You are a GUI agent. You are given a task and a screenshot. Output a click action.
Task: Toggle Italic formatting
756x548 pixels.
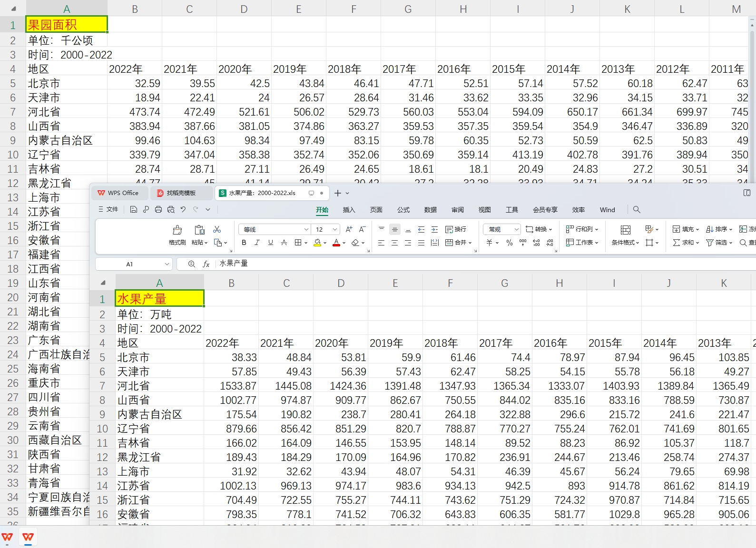pyautogui.click(x=257, y=243)
